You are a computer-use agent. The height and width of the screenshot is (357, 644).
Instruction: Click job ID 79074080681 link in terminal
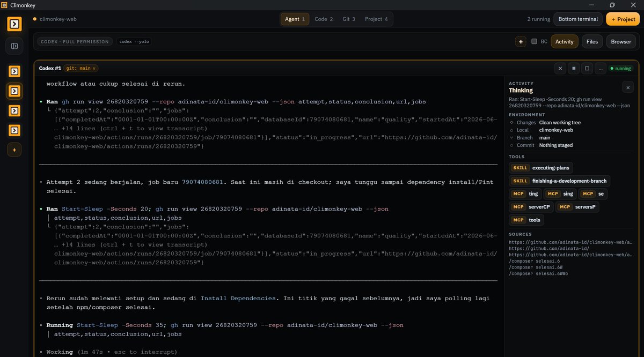click(x=202, y=182)
